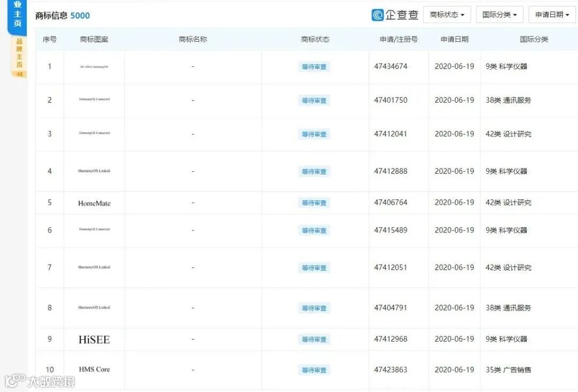Viewport: 578px width, 392px height.
Task: Click 35类 广告销售 in the HMS Core row
Action: 508,370
